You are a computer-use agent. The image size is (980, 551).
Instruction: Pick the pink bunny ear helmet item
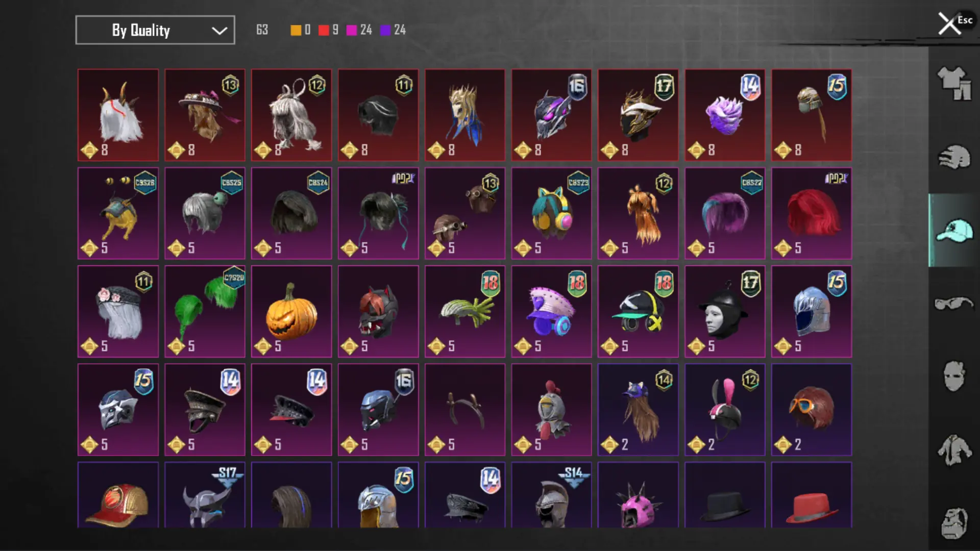tap(725, 410)
